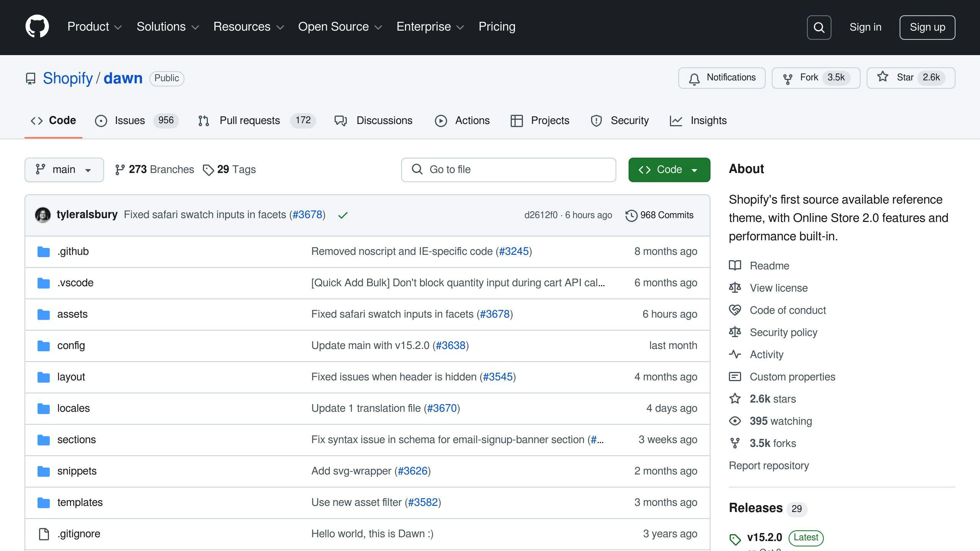Open the tyleralsbury author link
The width and height of the screenshot is (980, 551).
point(87,215)
